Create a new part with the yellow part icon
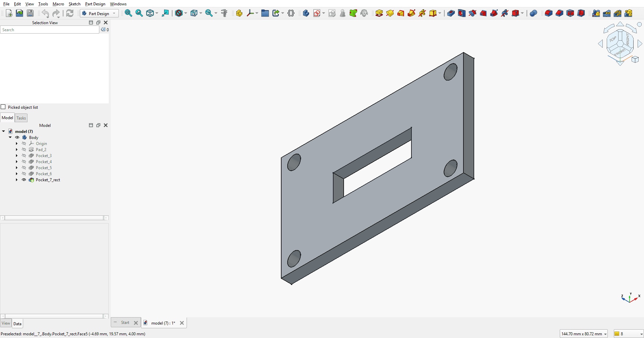The height and width of the screenshot is (338, 644). click(x=239, y=13)
